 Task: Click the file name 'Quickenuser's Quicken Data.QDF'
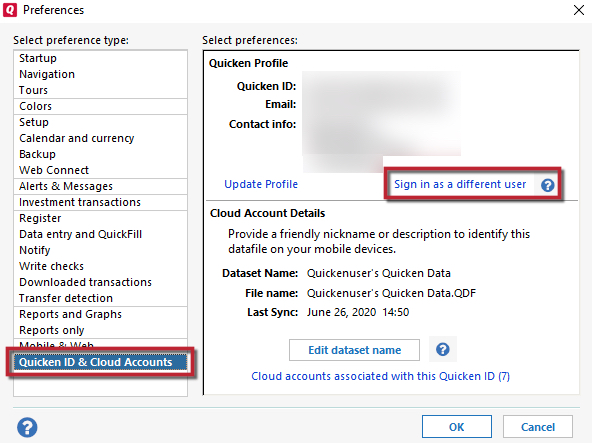(391, 293)
